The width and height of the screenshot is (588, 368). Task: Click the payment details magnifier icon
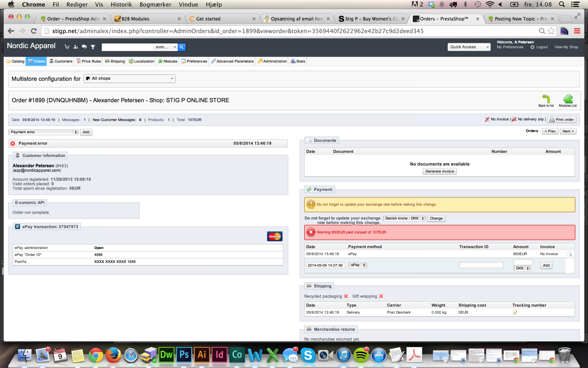(570, 254)
